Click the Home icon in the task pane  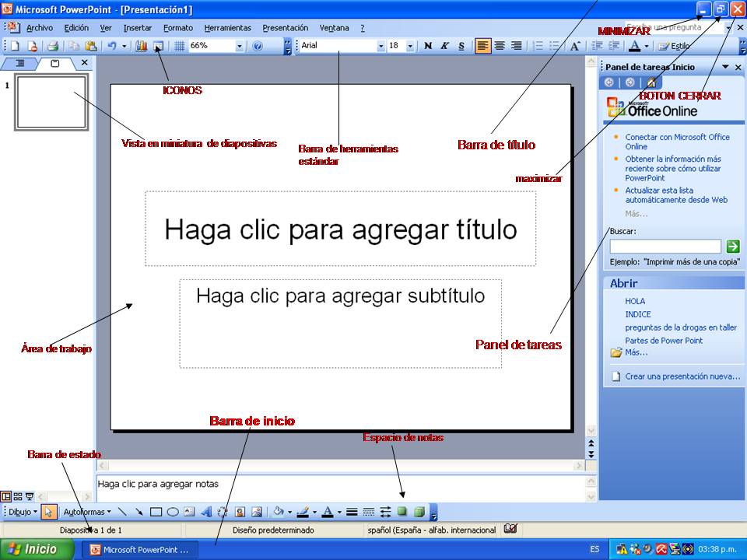(653, 82)
